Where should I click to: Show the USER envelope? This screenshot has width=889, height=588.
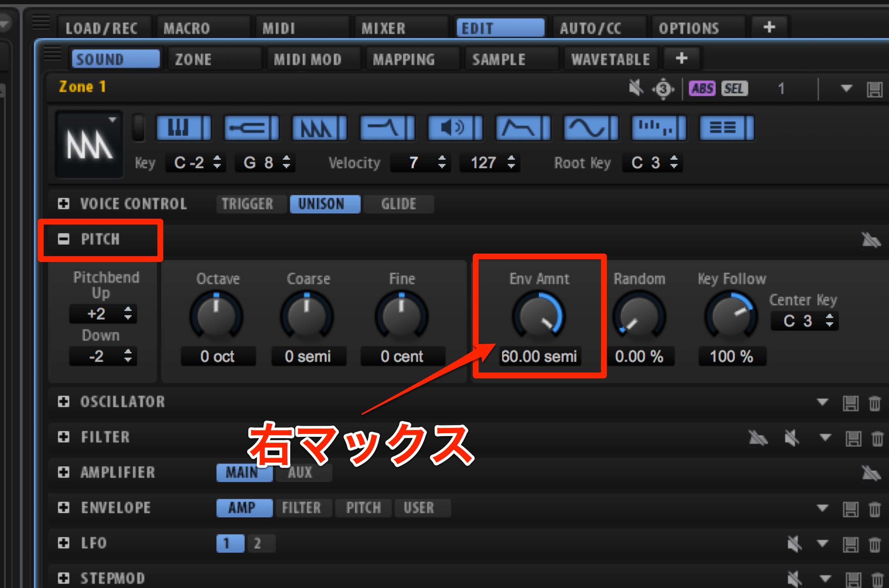(423, 508)
